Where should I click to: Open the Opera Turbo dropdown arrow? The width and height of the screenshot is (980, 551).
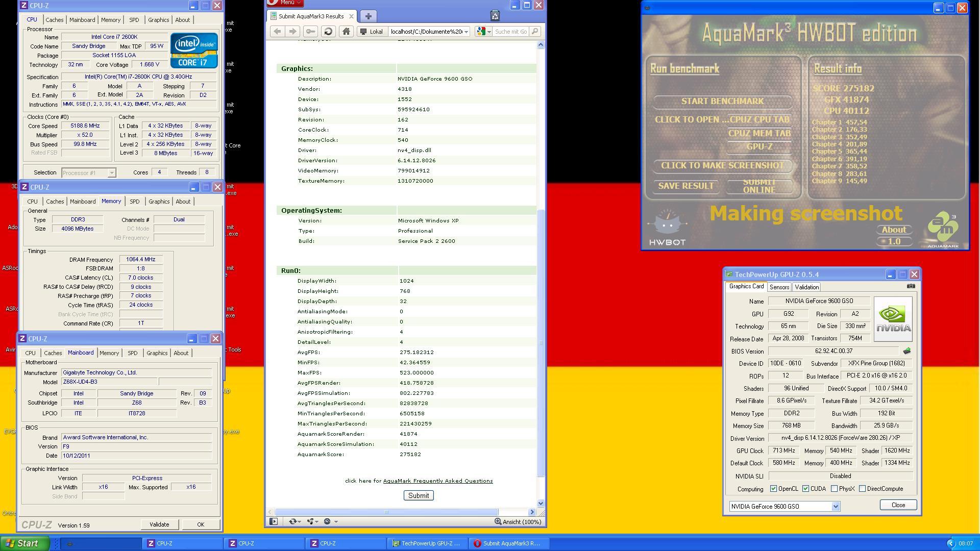(x=335, y=521)
